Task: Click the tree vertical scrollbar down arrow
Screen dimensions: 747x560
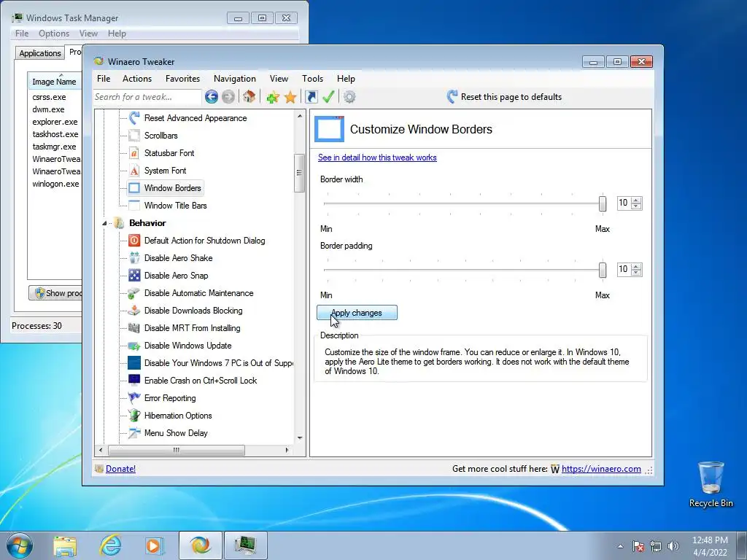Action: pyautogui.click(x=300, y=438)
